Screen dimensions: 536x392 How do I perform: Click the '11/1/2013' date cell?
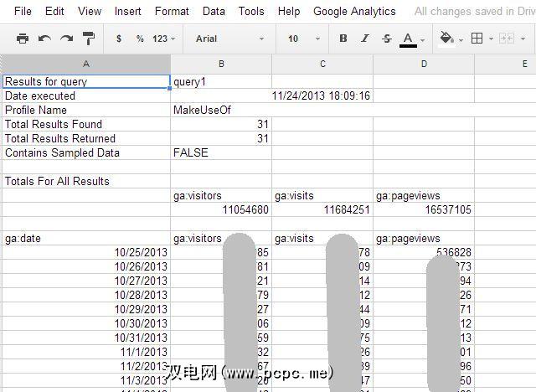(86, 352)
